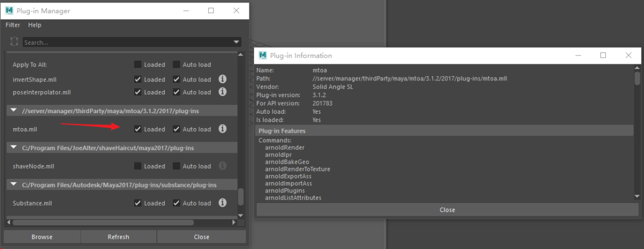Click the Plug-in Features section header
Viewport: 644px width, 249px height.
[444, 131]
